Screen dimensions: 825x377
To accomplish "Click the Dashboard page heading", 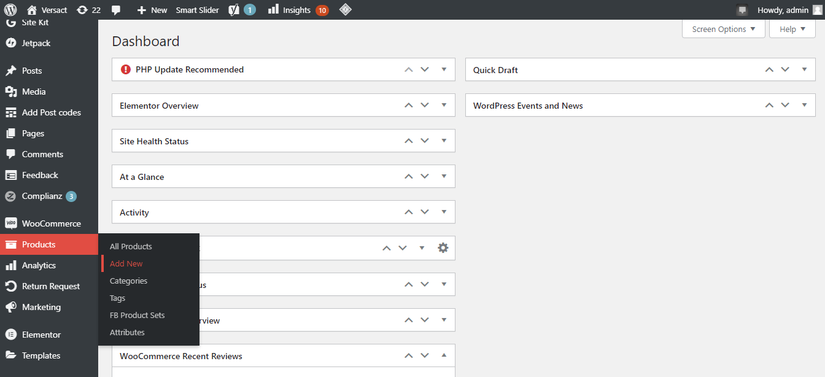I will [146, 41].
